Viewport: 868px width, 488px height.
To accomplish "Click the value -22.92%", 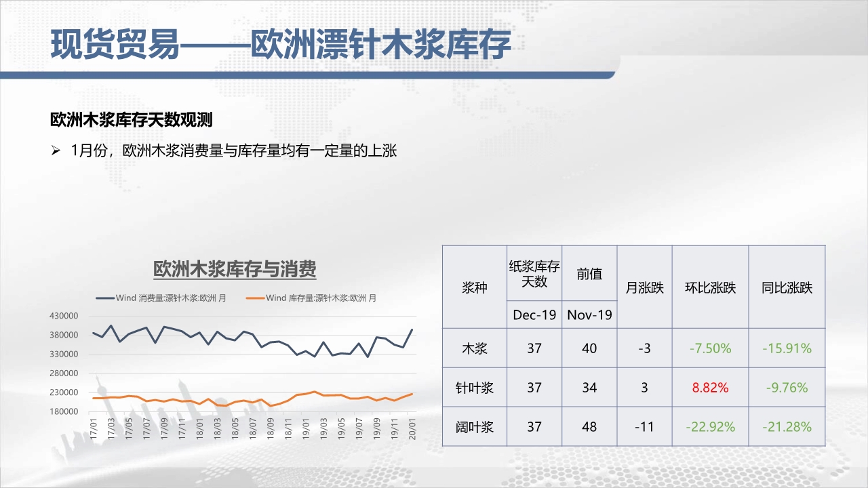I will (x=710, y=427).
